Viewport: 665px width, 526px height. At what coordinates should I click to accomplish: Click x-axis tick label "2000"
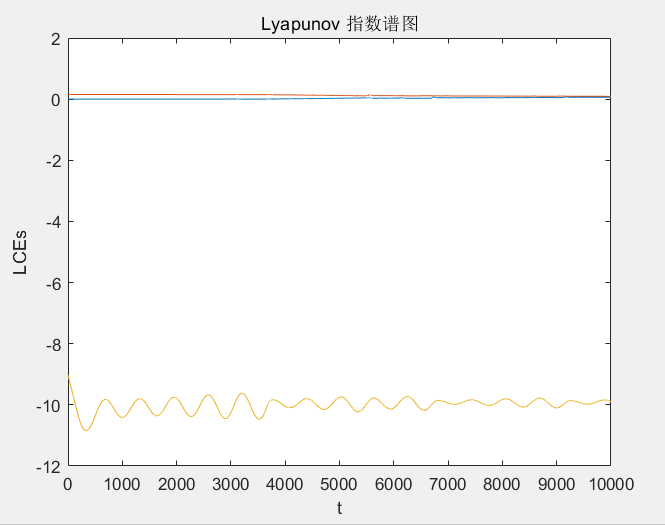[176, 484]
